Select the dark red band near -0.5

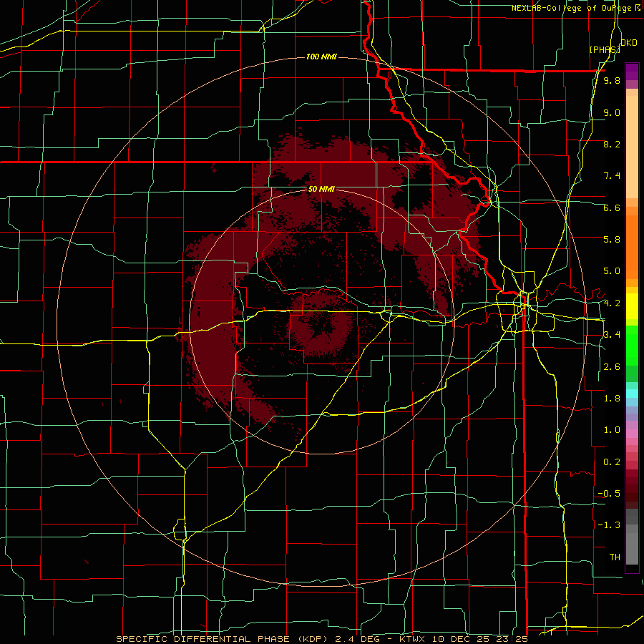pyautogui.click(x=632, y=493)
